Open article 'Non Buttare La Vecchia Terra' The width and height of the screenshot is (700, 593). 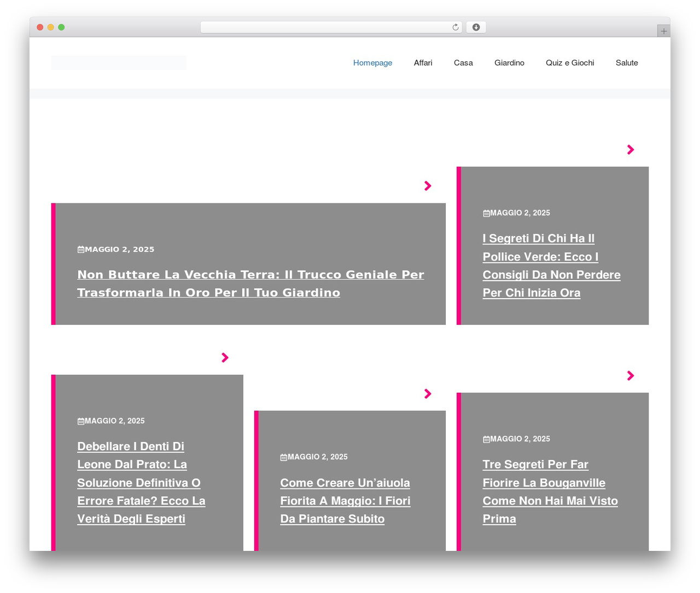pyautogui.click(x=250, y=283)
